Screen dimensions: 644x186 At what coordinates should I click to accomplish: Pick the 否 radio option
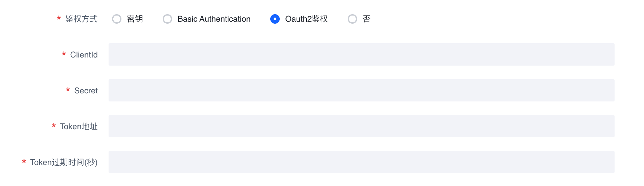tap(352, 19)
